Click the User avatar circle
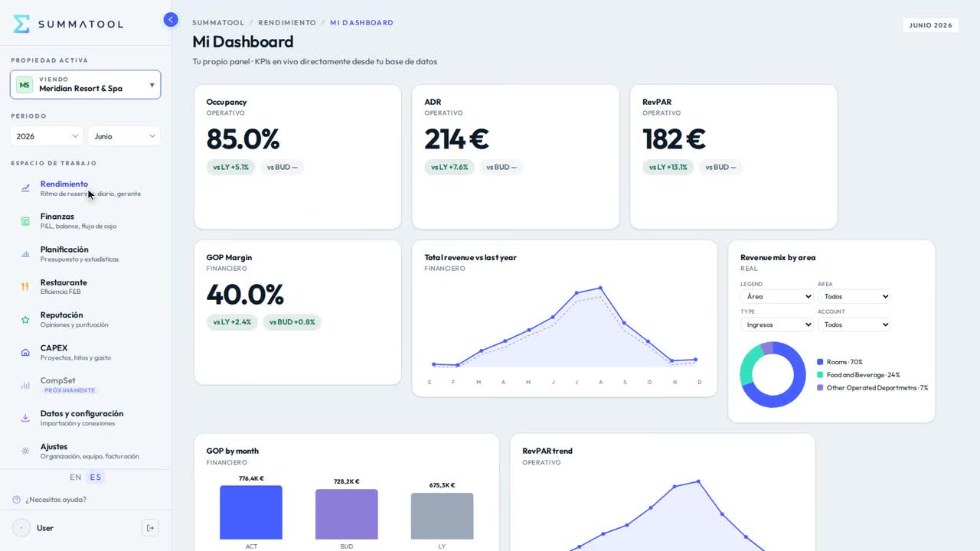The width and height of the screenshot is (980, 551). click(21, 528)
